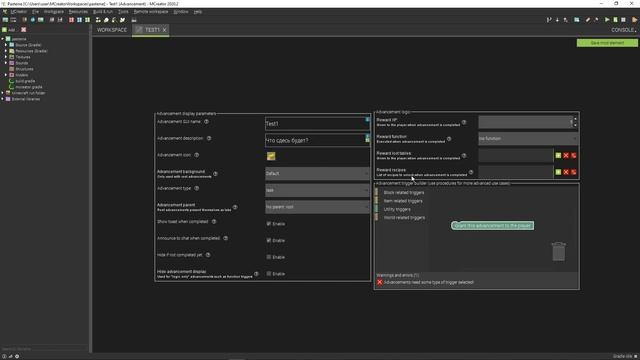Click the trigger error message text
This screenshot has width=640, height=360.
[429, 282]
